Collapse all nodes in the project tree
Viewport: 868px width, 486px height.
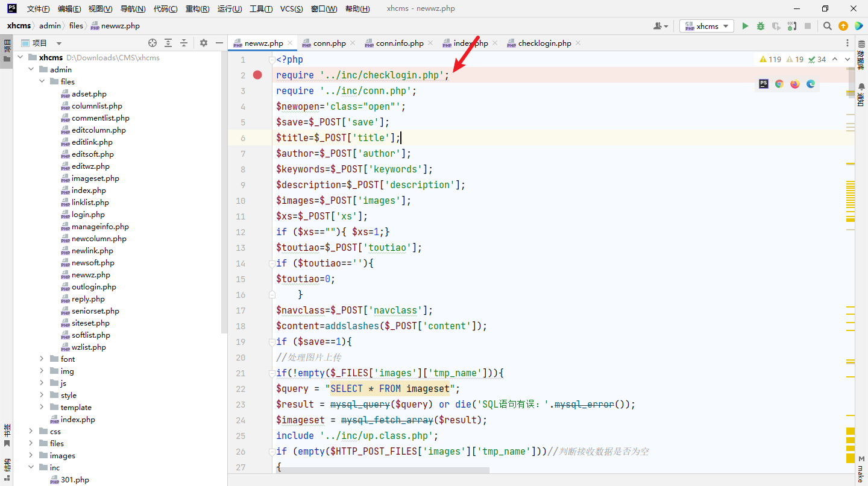click(184, 43)
